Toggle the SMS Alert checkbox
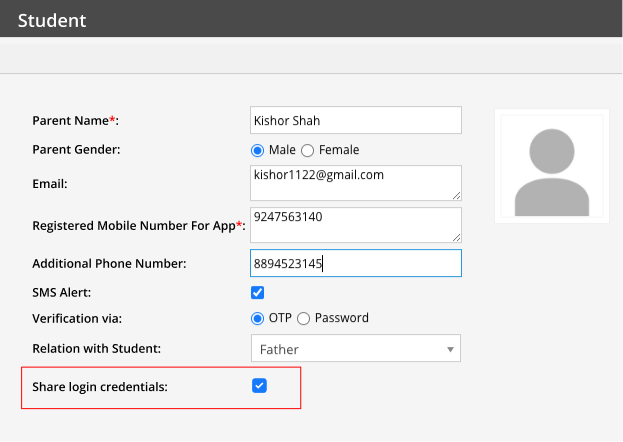The image size is (623, 442). pos(258,293)
